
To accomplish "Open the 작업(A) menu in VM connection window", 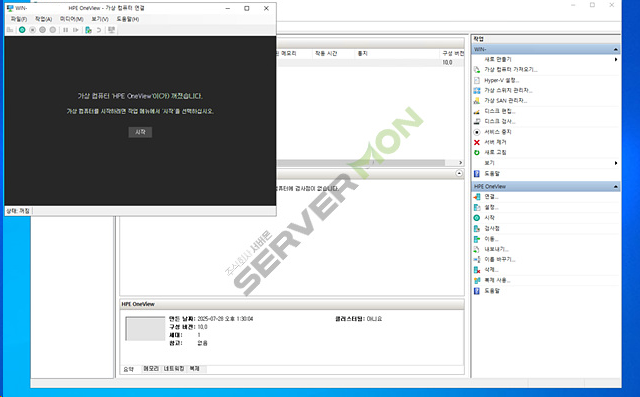I will click(x=43, y=19).
